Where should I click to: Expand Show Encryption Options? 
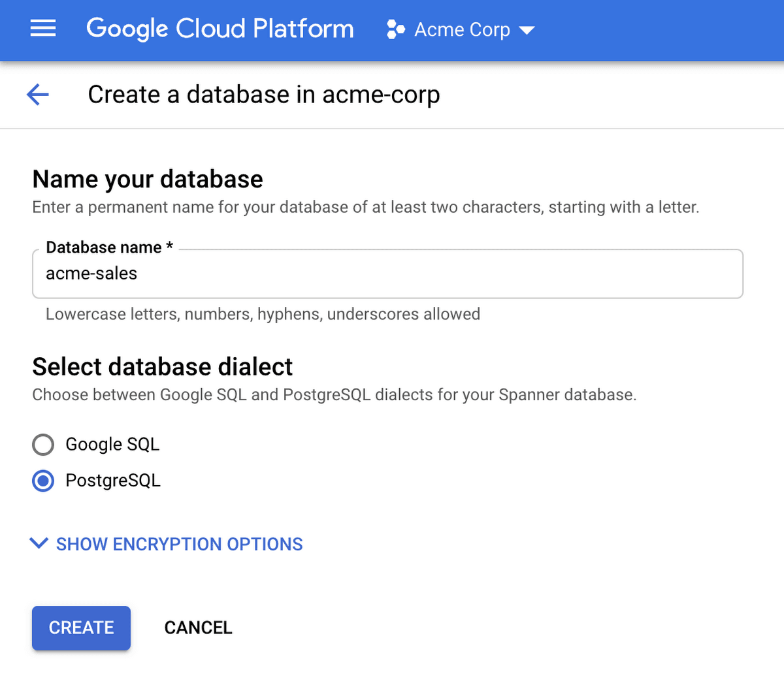click(x=167, y=544)
